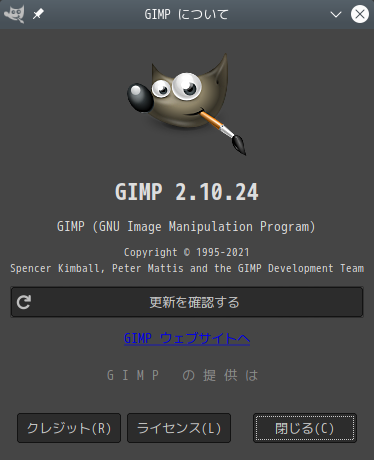Click the Spencer Kimball, Peter Mattis line
This screenshot has width=374, height=460.
[x=187, y=268]
